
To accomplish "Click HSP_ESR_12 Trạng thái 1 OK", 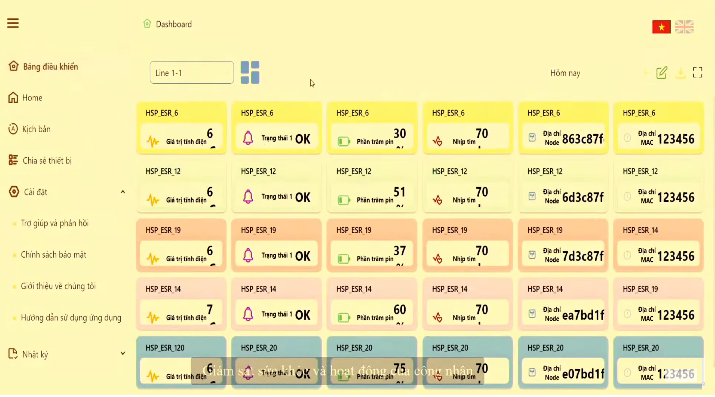I will [285, 197].
